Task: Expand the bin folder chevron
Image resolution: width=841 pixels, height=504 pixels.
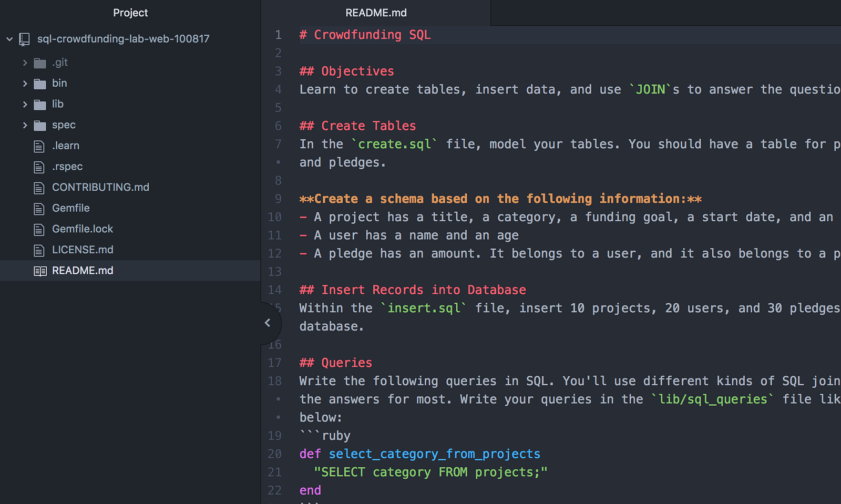Action: [25, 83]
